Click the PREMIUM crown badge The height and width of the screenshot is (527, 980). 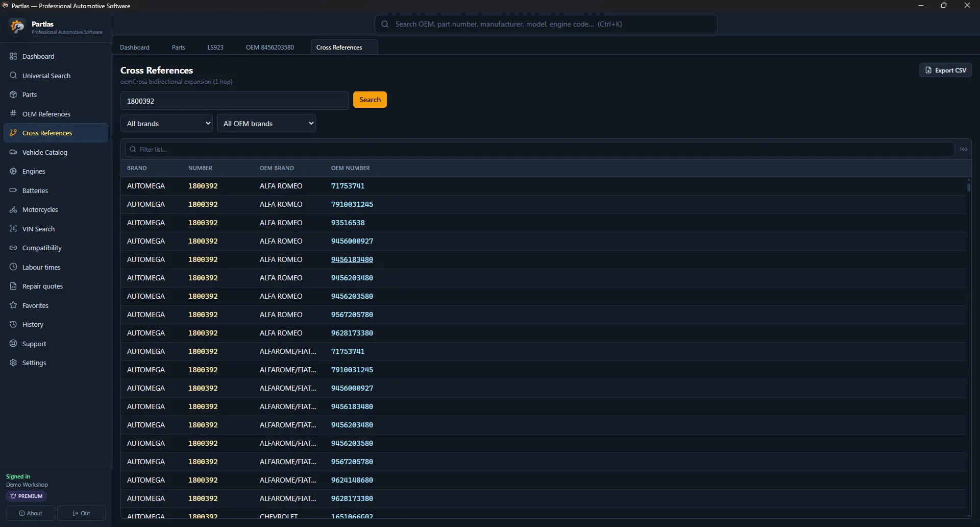click(x=27, y=496)
